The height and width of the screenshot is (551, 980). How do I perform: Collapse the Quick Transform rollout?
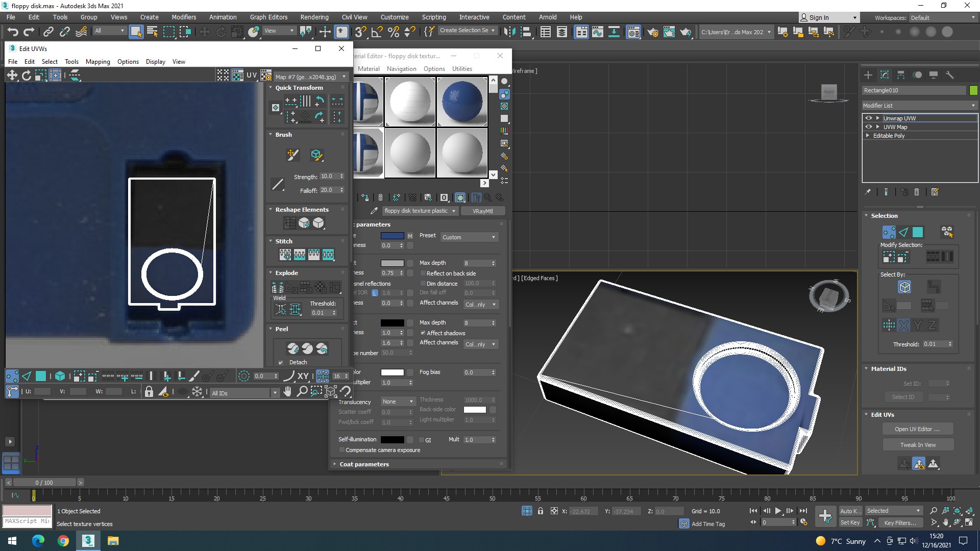tap(299, 88)
